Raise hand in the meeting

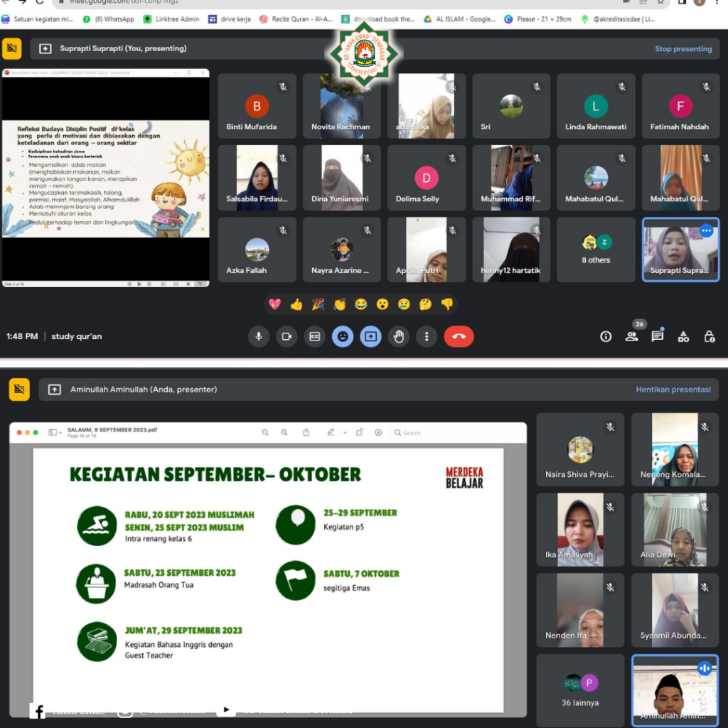click(x=399, y=337)
